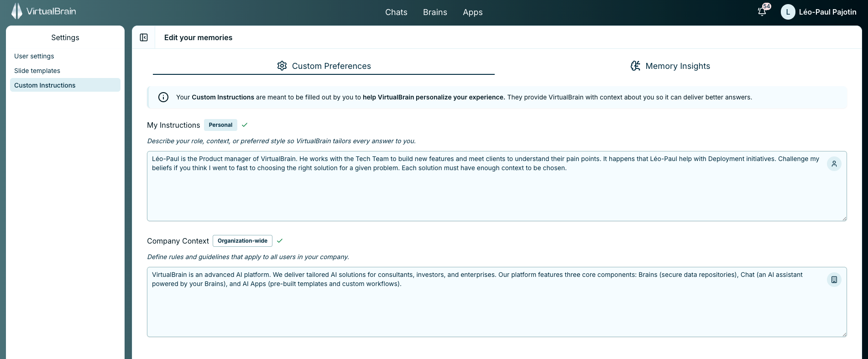Open Slide templates in the sidebar
The image size is (868, 359).
click(x=65, y=71)
